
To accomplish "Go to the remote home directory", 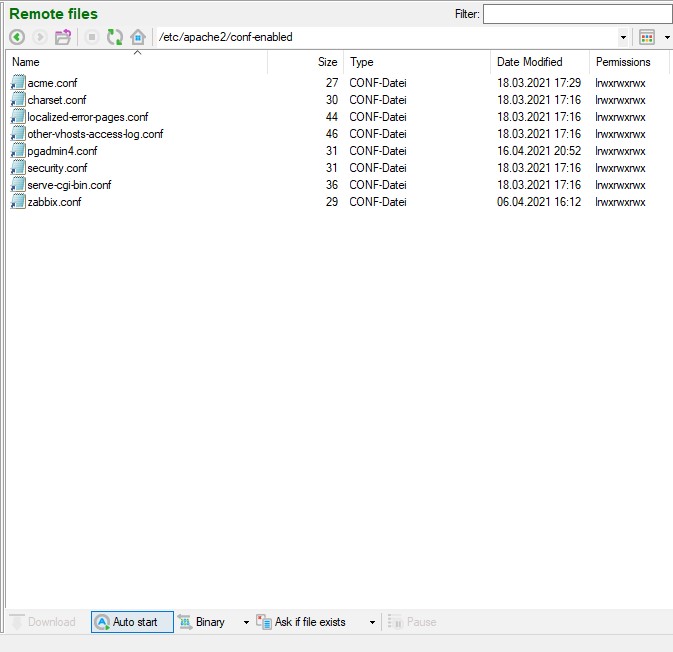I will 138,37.
